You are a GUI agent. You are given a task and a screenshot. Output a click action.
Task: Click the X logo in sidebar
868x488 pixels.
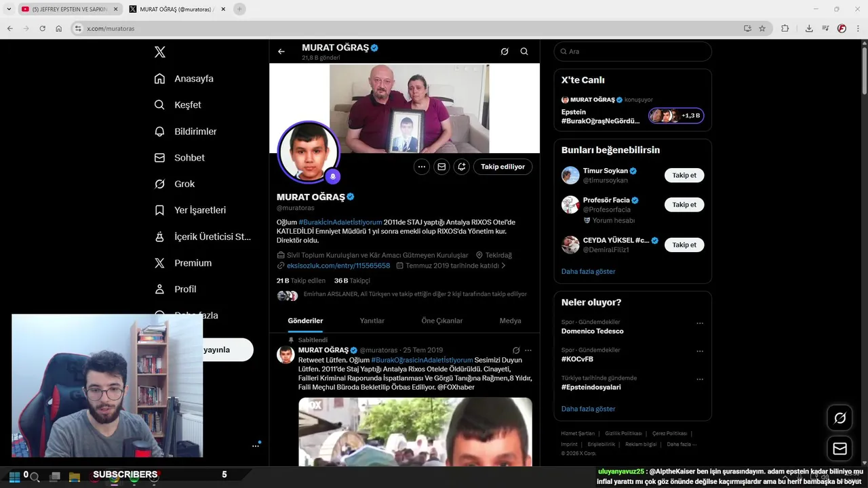point(159,52)
